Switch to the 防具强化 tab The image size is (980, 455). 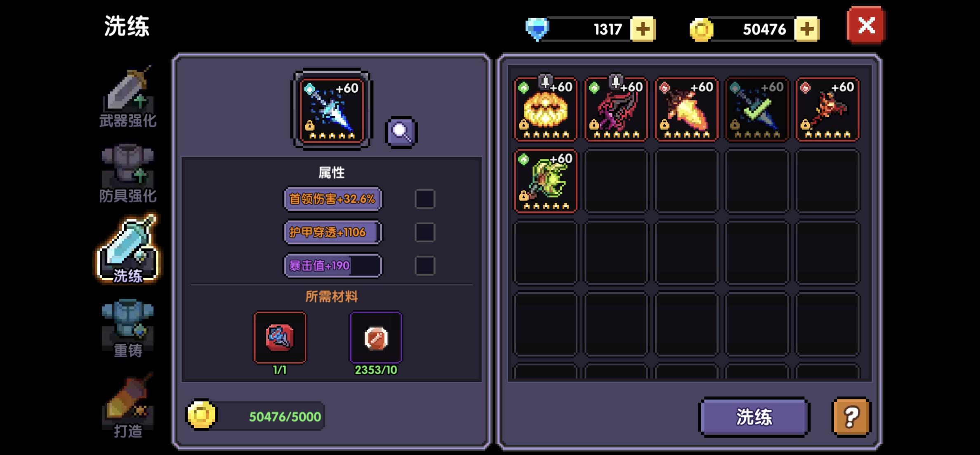(x=128, y=173)
